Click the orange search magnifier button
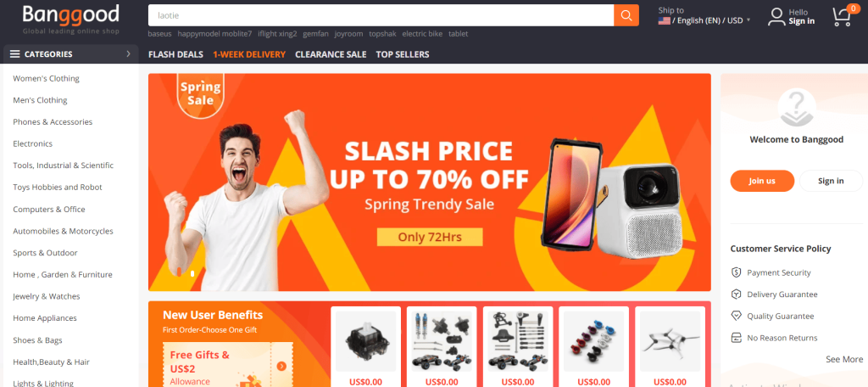868x387 pixels. [x=626, y=15]
